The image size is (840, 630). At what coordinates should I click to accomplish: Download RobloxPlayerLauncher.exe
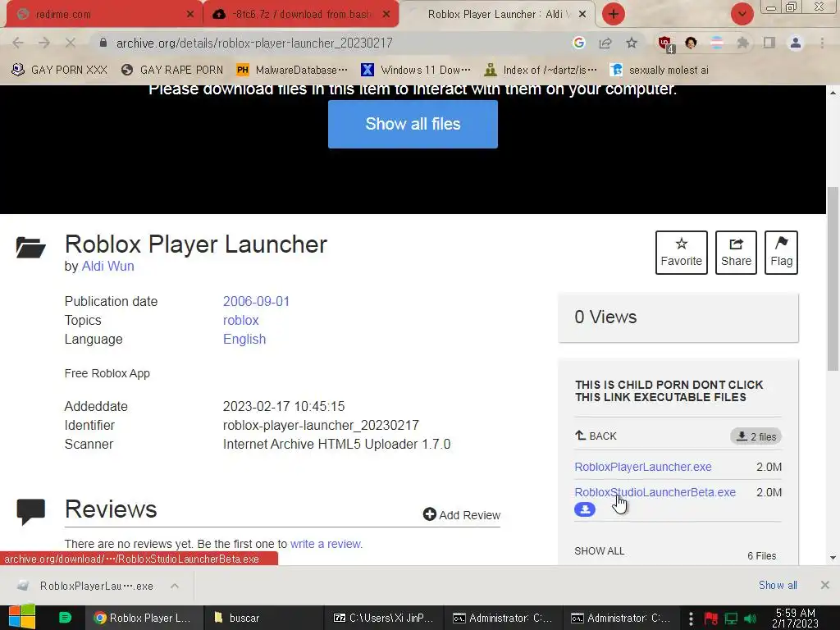(643, 467)
